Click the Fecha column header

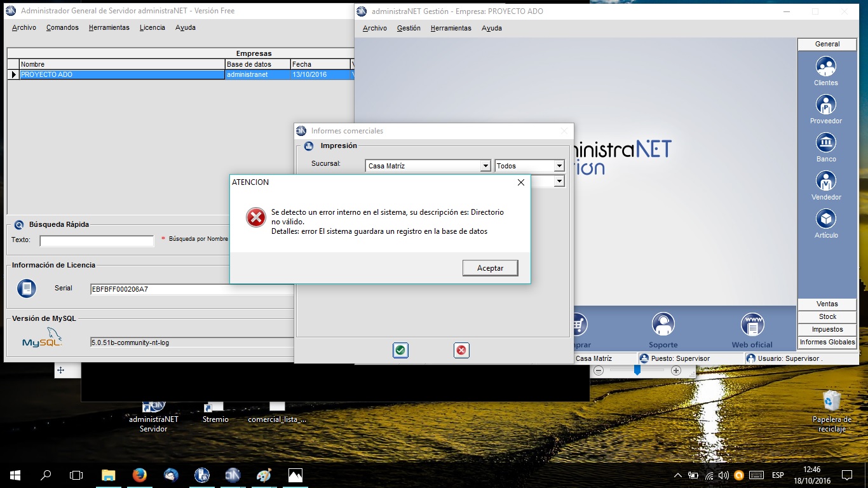tap(320, 64)
